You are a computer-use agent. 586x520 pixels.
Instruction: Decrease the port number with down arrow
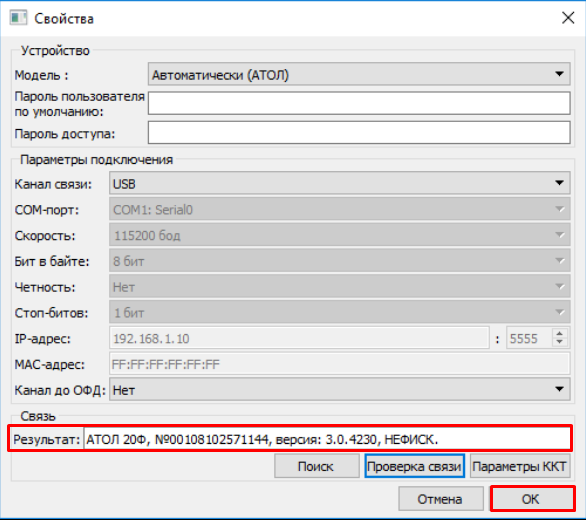559,342
